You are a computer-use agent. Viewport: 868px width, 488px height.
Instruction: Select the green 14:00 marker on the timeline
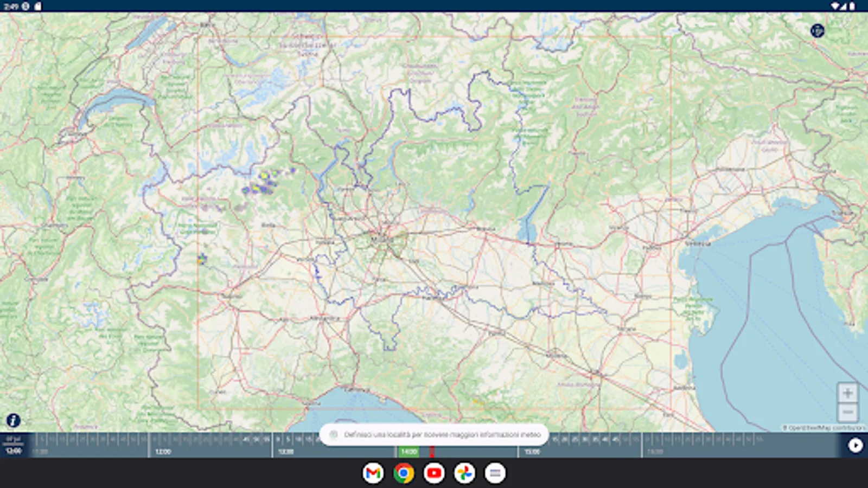click(x=409, y=452)
